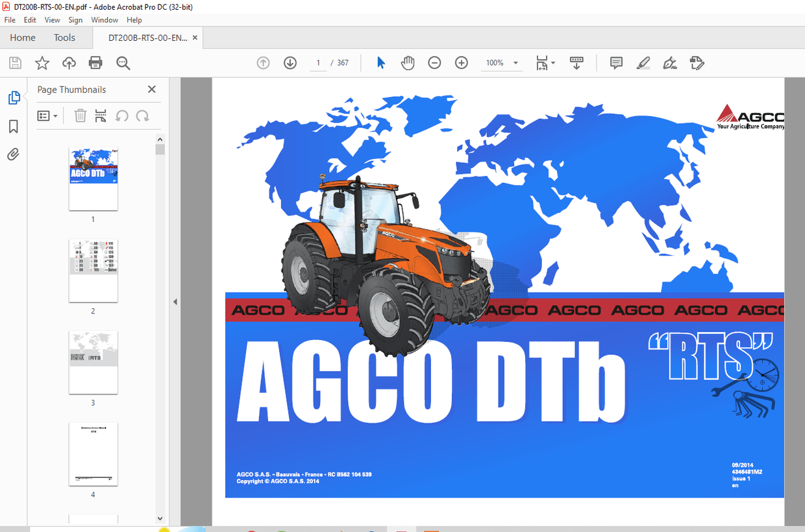Collapse the Page Thumbnails sidebar icon
This screenshot has width=805, height=532.
(x=14, y=97)
